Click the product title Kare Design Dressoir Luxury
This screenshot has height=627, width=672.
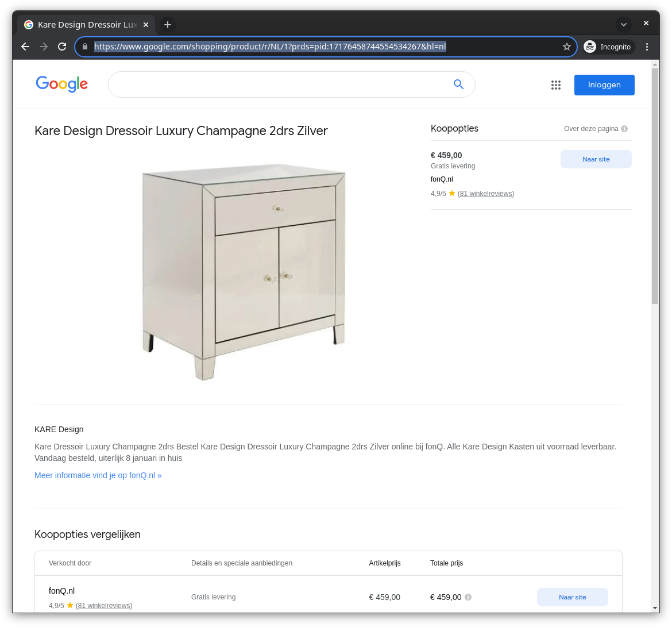[x=181, y=131]
